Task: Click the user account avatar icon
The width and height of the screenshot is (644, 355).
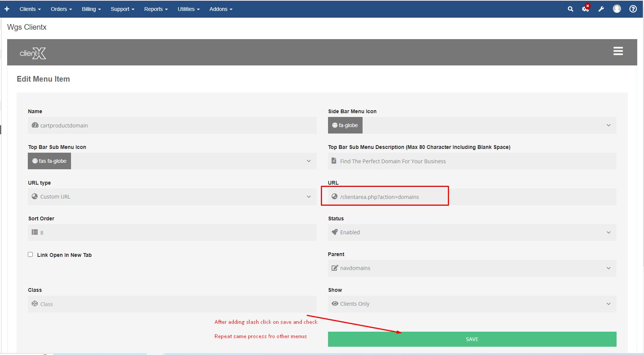Action: click(617, 9)
